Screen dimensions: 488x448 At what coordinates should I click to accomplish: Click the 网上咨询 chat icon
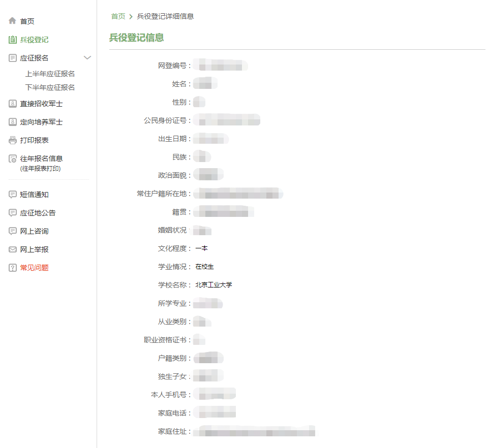(12, 231)
